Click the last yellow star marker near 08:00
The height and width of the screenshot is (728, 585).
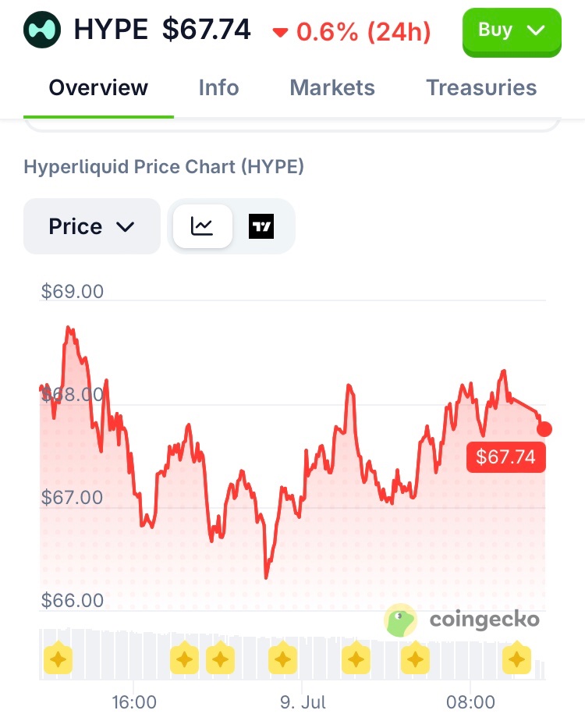click(516, 658)
